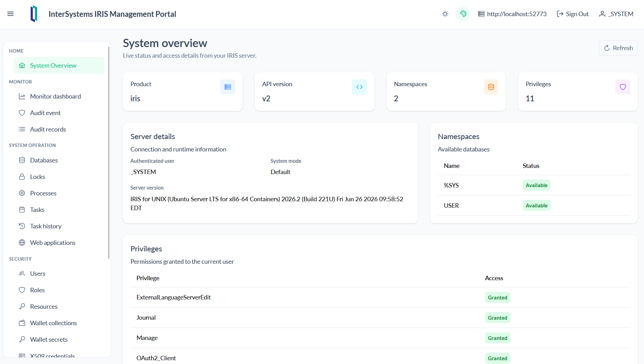Go to Wallet collections
This screenshot has width=644, height=364.
(x=59, y=323)
